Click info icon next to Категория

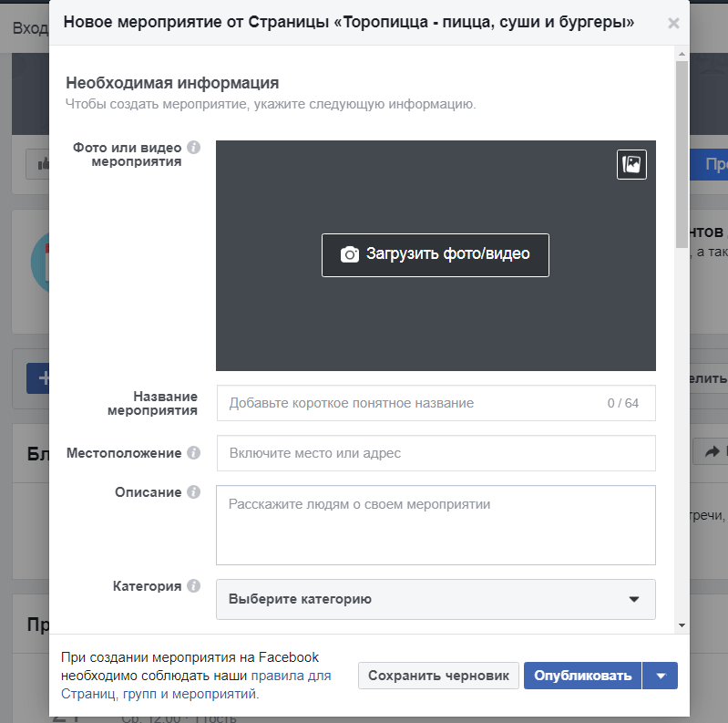193,586
